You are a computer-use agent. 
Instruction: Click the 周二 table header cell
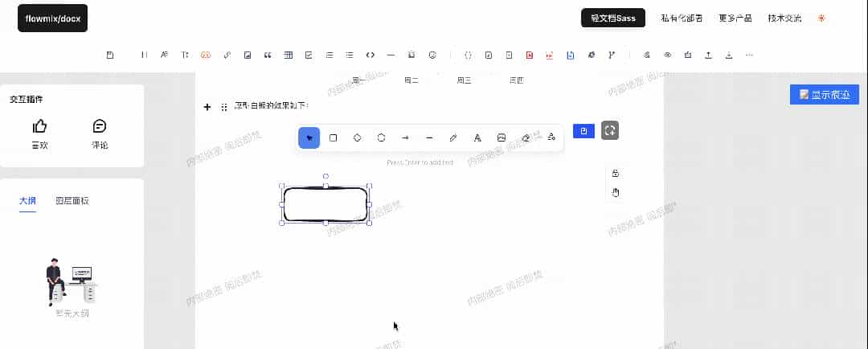[411, 80]
